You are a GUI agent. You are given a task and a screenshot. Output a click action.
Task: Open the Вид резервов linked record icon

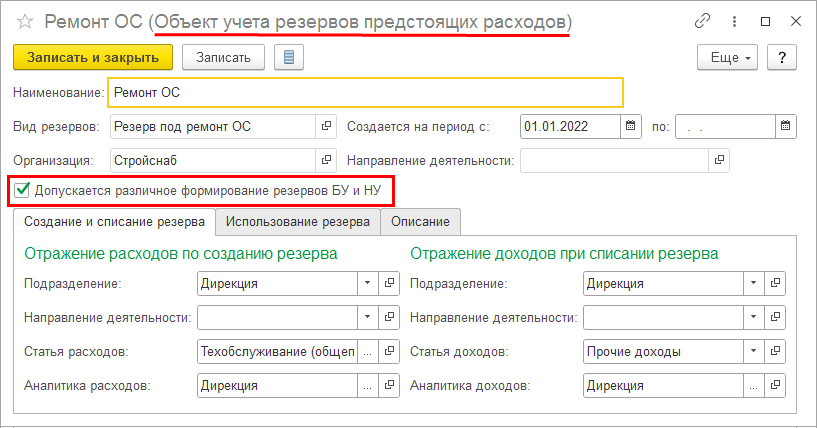tap(326, 126)
